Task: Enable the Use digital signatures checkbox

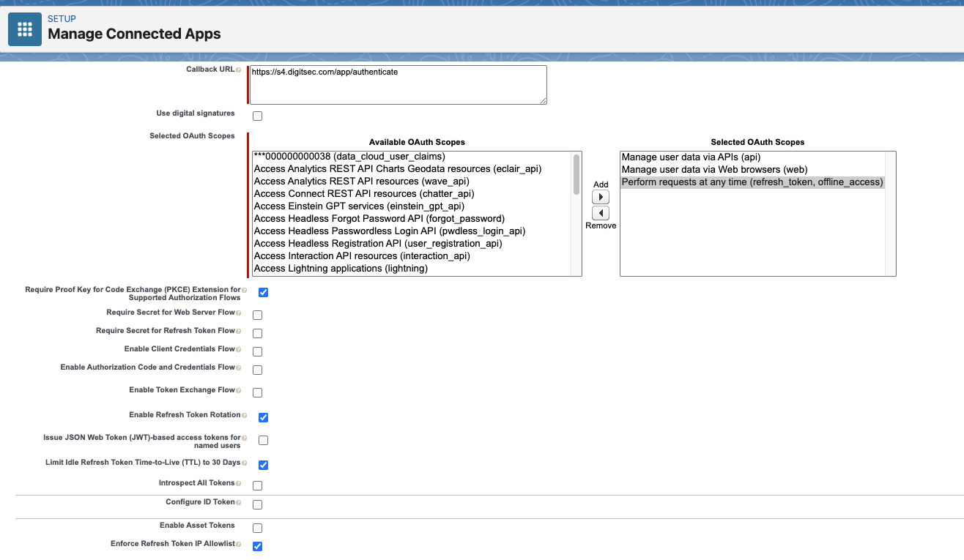Action: (257, 116)
